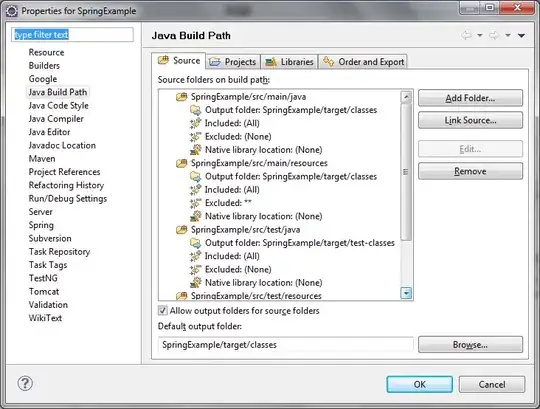Click the forward navigation arrow icon
The image size is (540, 409).
pyautogui.click(x=494, y=35)
